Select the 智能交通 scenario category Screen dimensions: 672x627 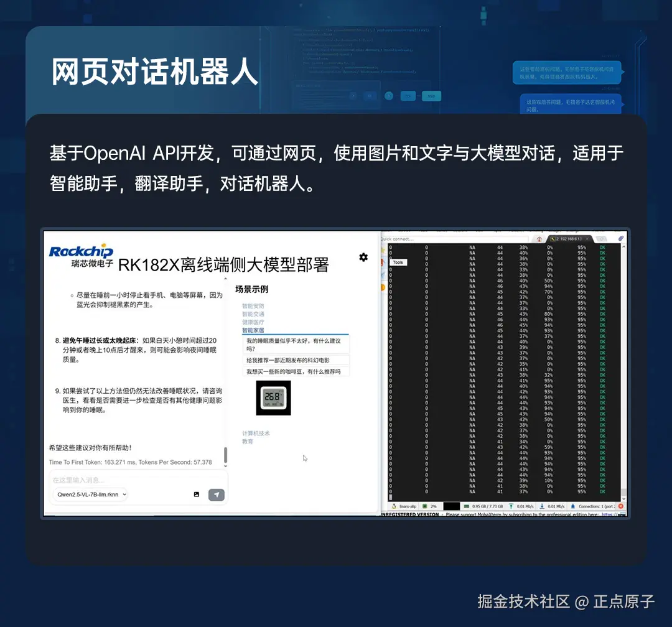[253, 314]
